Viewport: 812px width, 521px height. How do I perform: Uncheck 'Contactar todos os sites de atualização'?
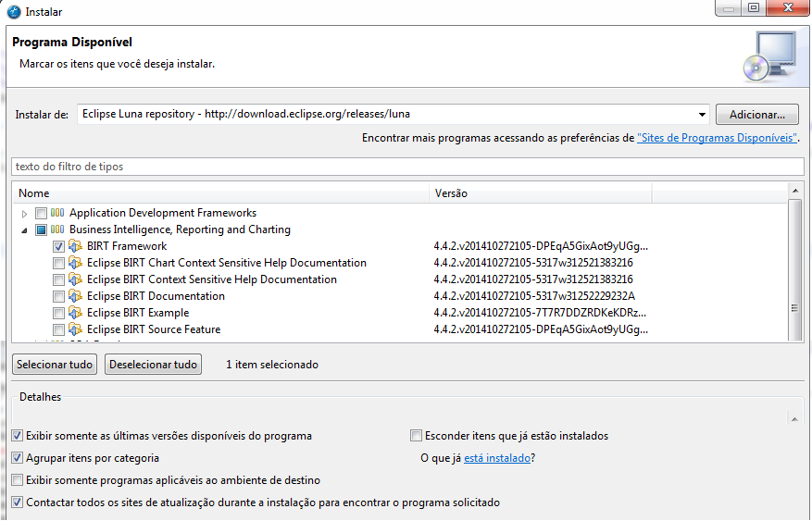[x=17, y=502]
